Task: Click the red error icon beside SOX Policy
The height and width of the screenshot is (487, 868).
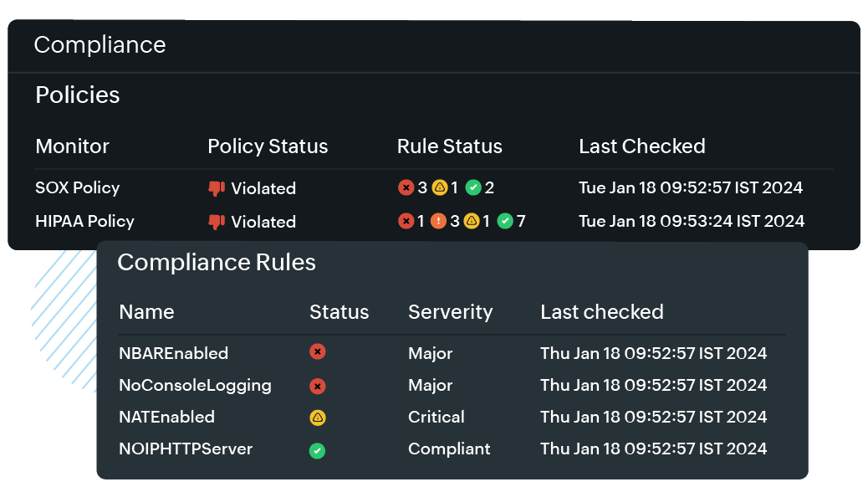Action: point(406,187)
